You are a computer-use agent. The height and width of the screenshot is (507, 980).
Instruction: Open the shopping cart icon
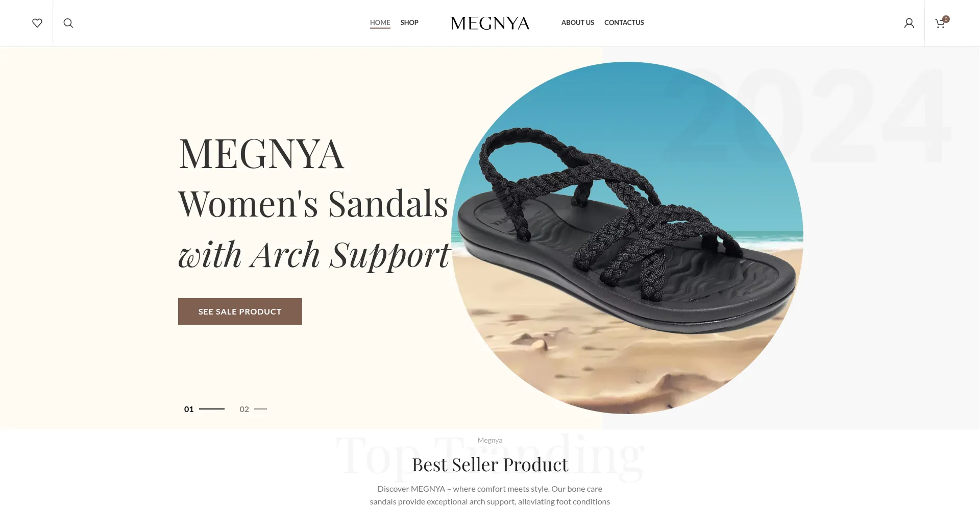click(940, 23)
